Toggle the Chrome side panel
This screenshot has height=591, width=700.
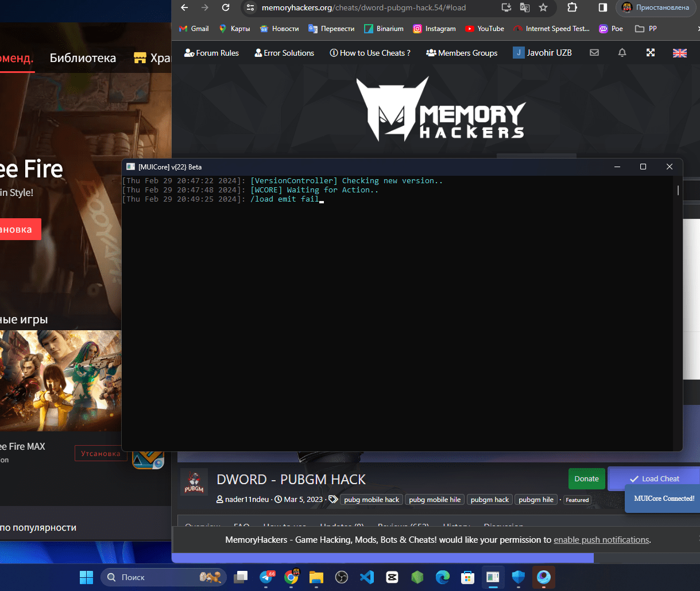602,7
